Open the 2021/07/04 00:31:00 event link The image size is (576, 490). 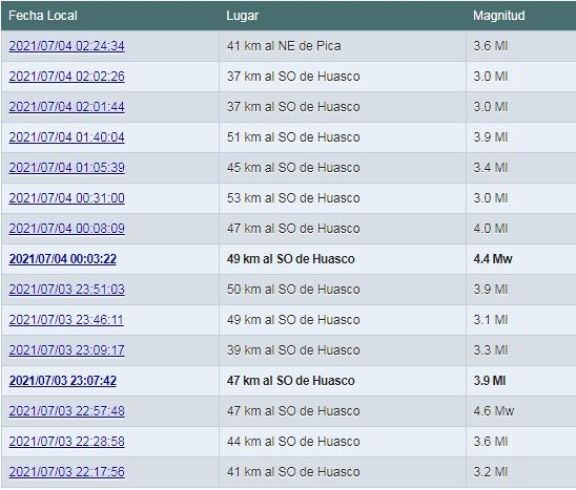tap(66, 198)
